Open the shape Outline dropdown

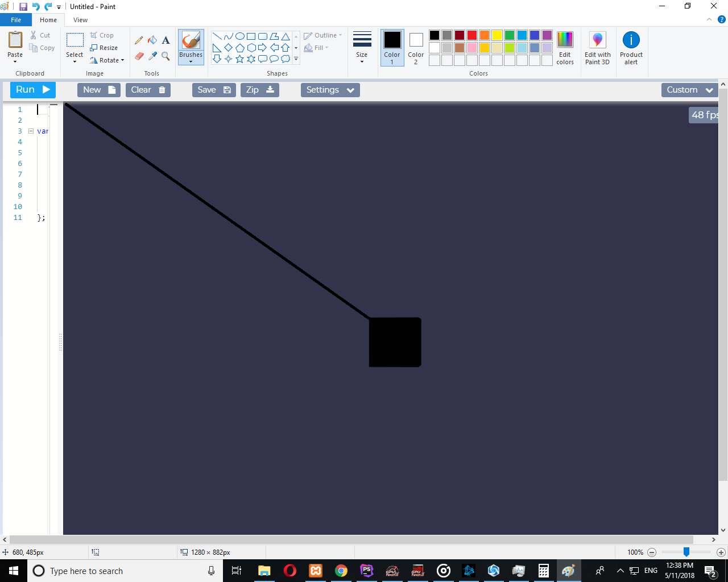[x=323, y=35]
